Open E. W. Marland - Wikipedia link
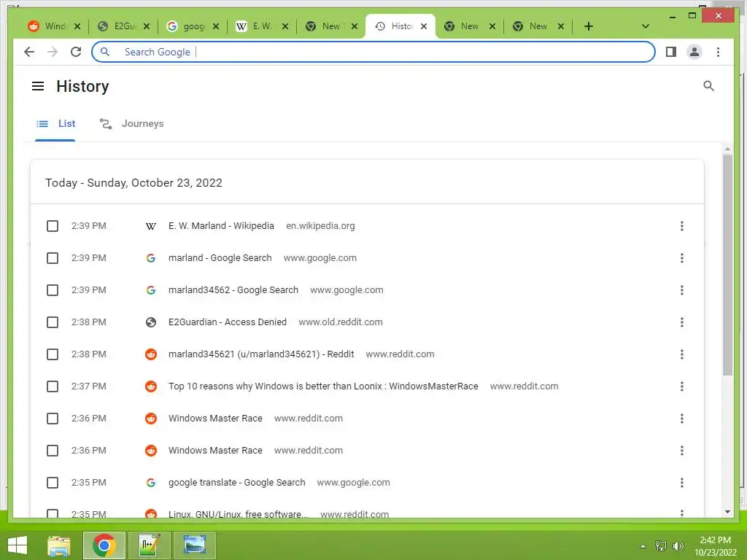The image size is (747, 560). pos(221,226)
